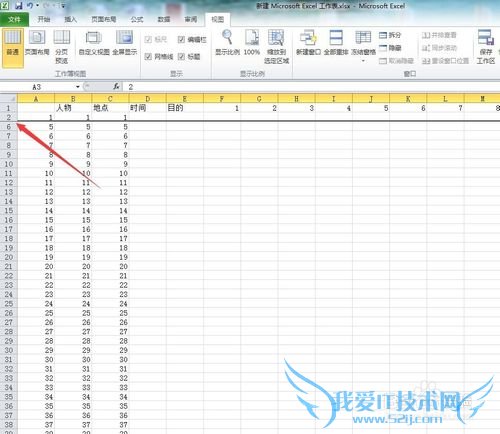Click the Undo arrow in quick access toolbar
500x434 pixels.
pyautogui.click(x=30, y=6)
